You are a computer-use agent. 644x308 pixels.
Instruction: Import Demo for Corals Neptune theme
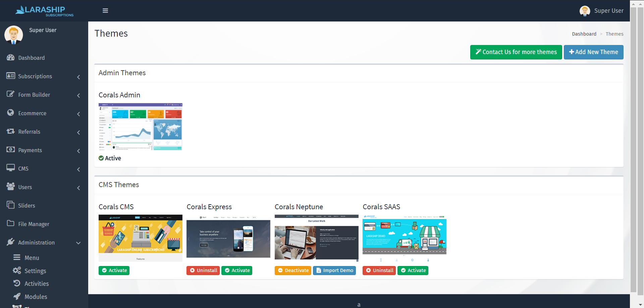(334, 270)
